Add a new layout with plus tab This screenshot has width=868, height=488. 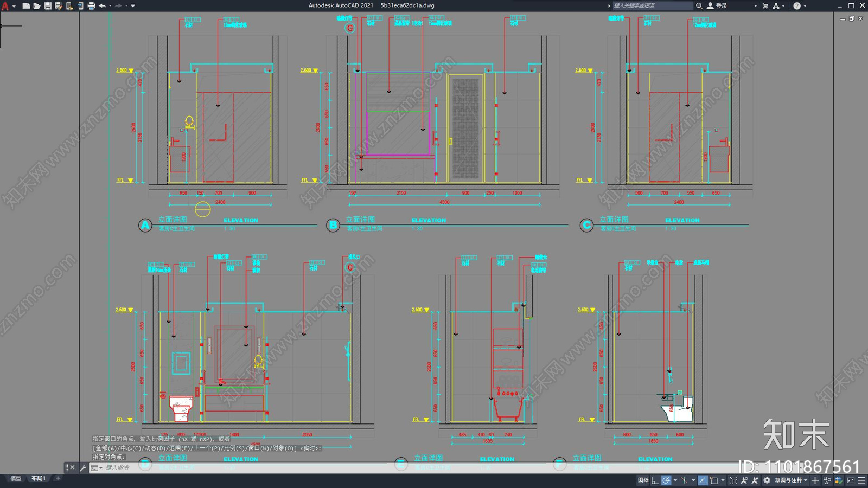click(58, 478)
